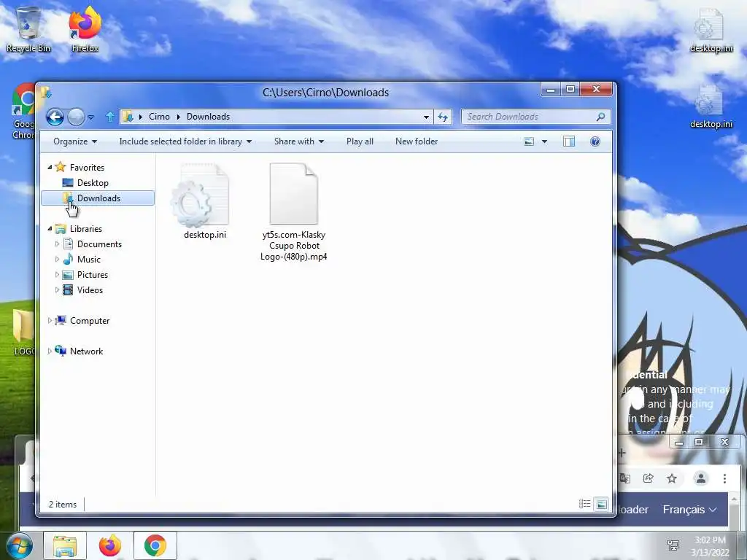Viewport: 747px width, 560px height.
Task: Click network icon in system tray
Action: coord(673,545)
